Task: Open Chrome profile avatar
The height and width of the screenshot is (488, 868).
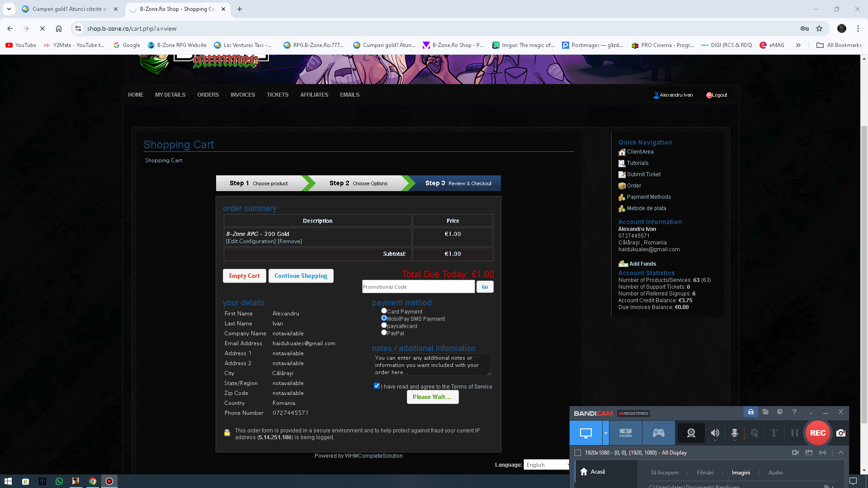Action: tap(841, 28)
